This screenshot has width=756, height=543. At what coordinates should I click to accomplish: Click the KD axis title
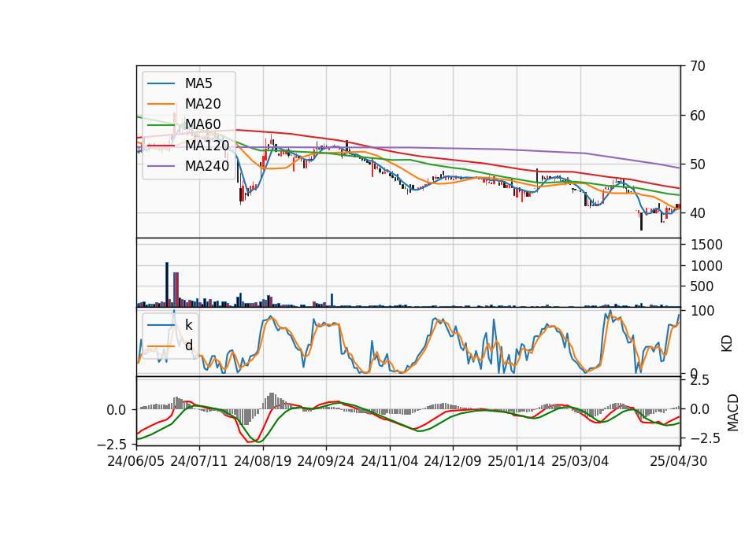click(727, 344)
